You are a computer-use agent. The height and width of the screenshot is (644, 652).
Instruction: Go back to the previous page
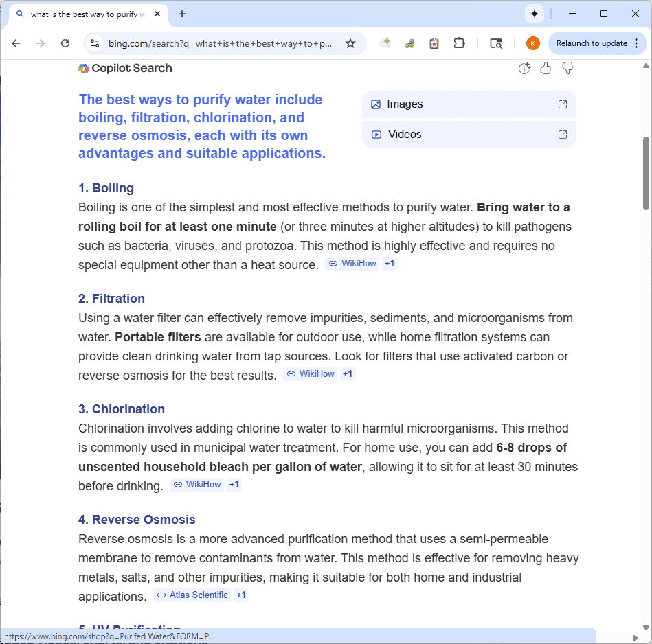(x=16, y=43)
